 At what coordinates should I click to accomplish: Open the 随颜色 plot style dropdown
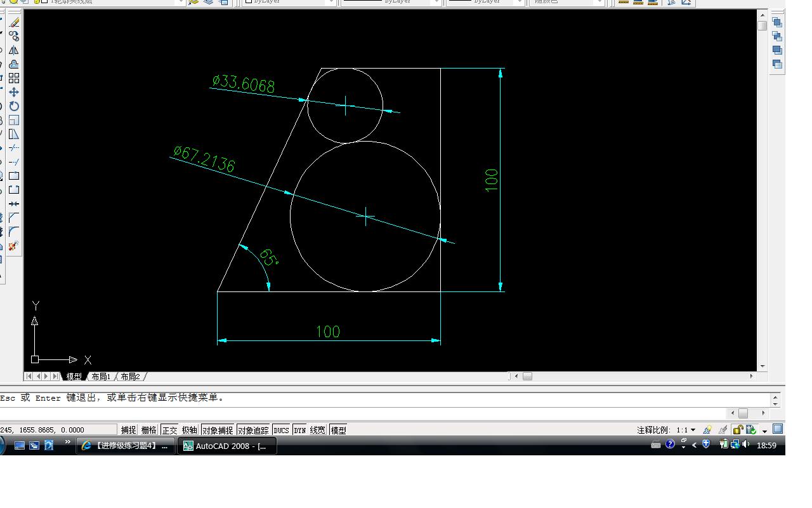(x=599, y=2)
